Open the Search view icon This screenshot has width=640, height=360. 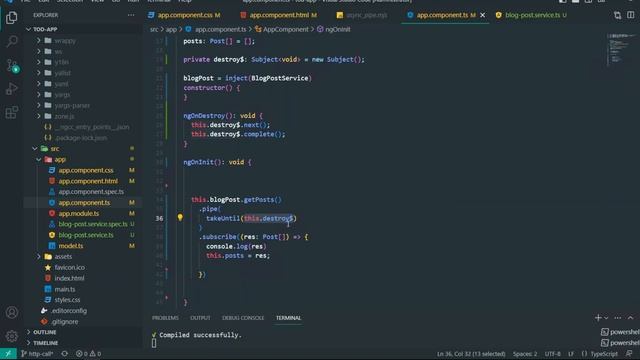[12, 41]
